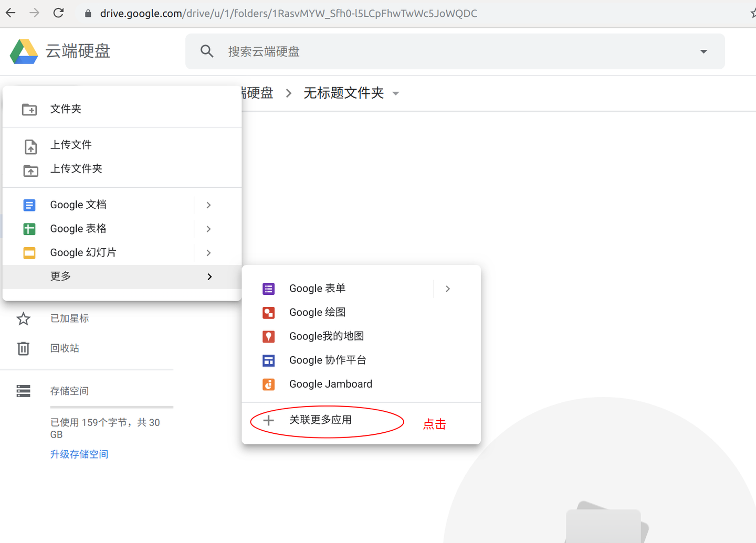
Task: Click the search magnifier icon
Action: [x=207, y=51]
